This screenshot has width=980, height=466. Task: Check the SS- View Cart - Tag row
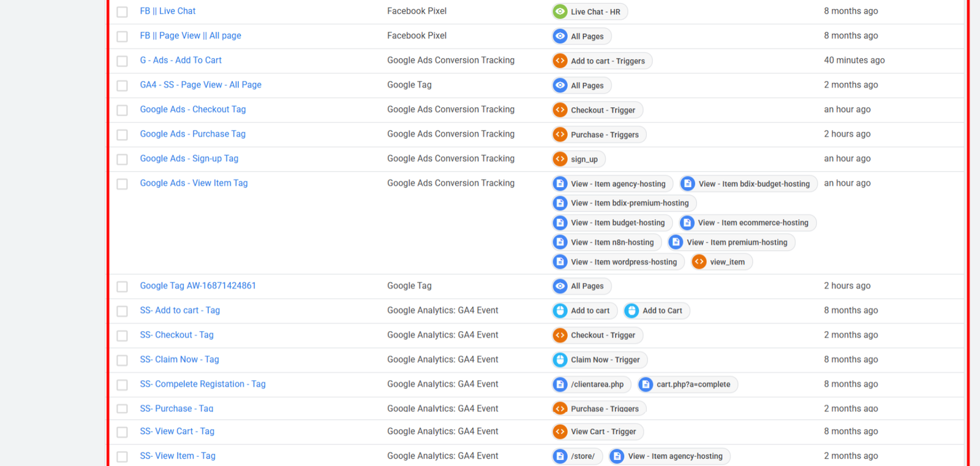coord(123,432)
